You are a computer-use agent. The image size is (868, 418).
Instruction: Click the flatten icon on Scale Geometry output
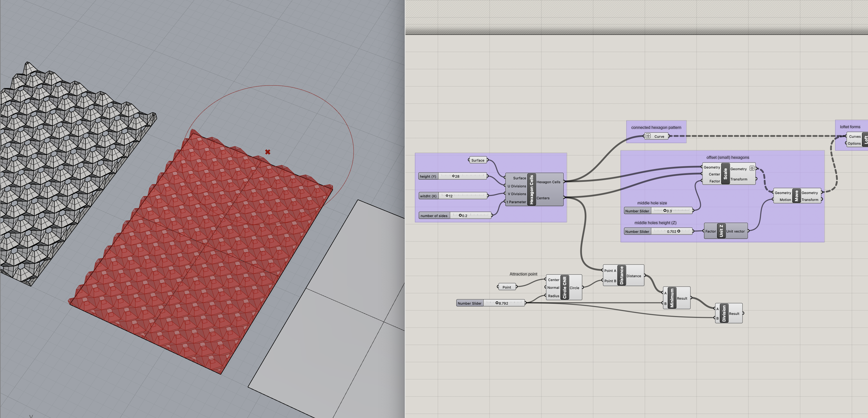pos(752,168)
